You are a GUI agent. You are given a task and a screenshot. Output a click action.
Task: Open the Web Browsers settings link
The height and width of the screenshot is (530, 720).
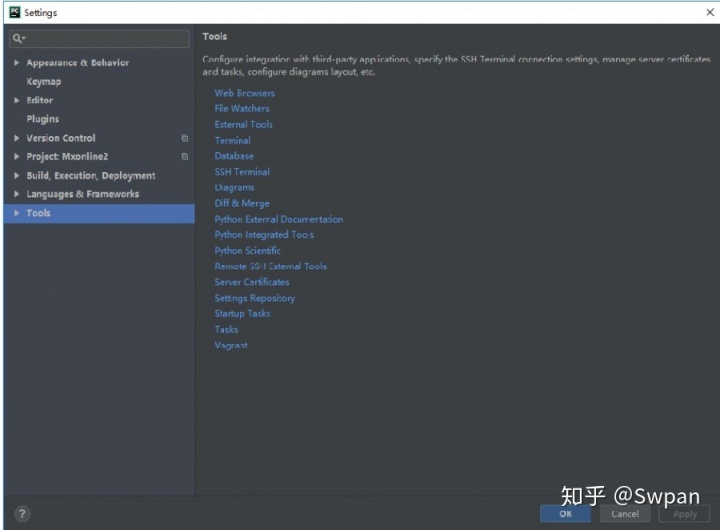click(x=244, y=93)
